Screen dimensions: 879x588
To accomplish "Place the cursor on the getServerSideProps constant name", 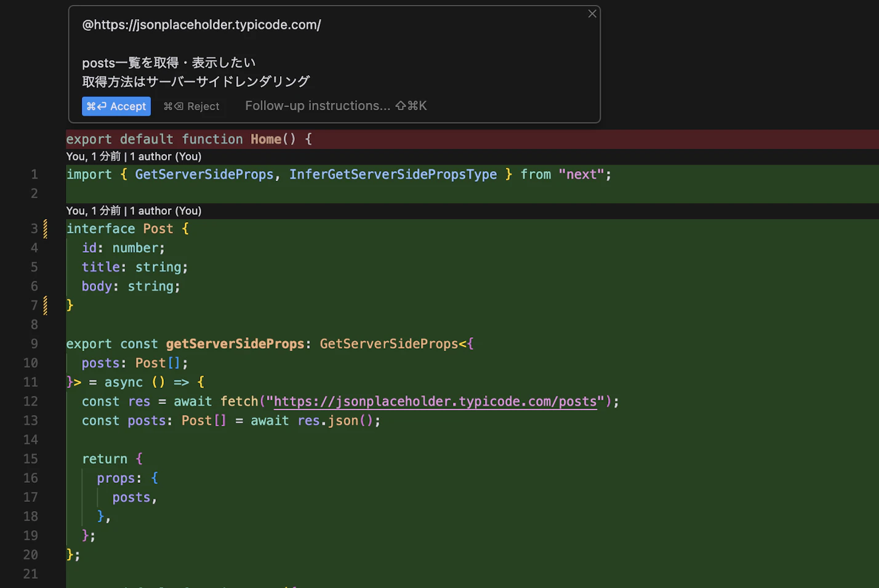I will point(235,344).
